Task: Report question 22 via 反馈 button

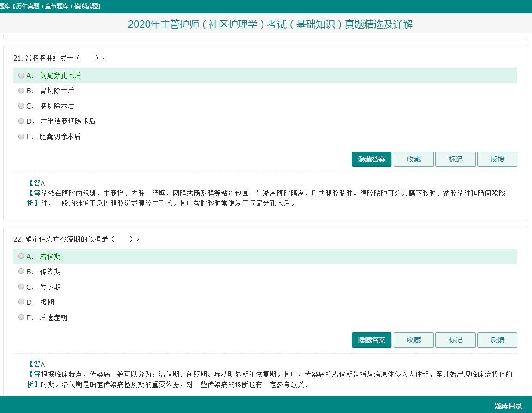Action: pyautogui.click(x=497, y=340)
